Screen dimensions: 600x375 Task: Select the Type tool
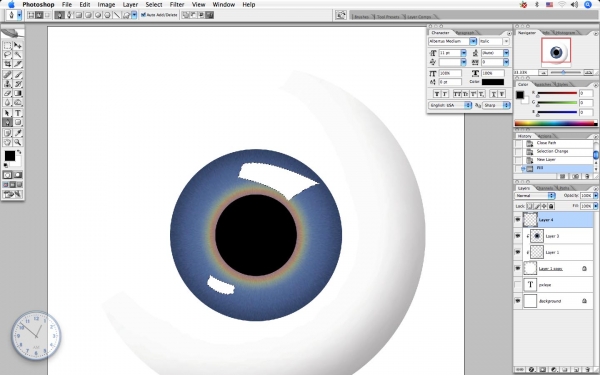(x=18, y=113)
